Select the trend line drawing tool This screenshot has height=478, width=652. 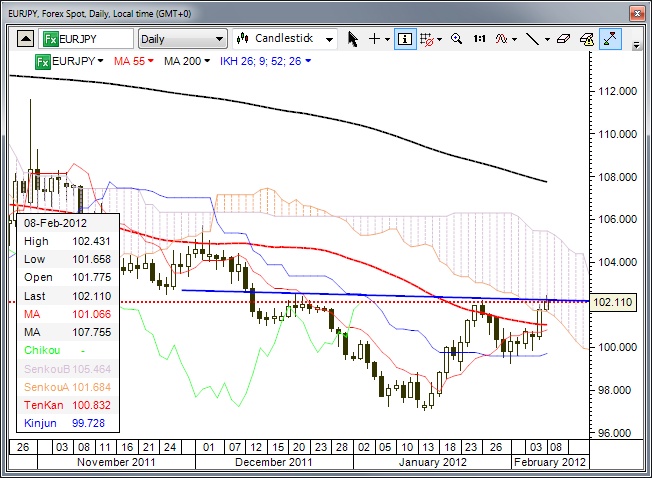(532, 39)
